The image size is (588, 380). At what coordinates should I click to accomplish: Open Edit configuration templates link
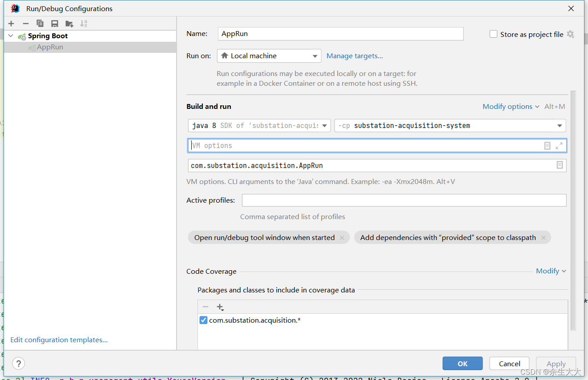[x=59, y=340]
